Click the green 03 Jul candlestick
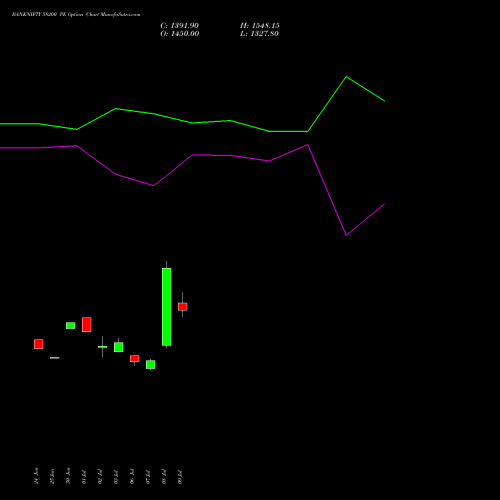The image size is (500, 500). tap(119, 347)
